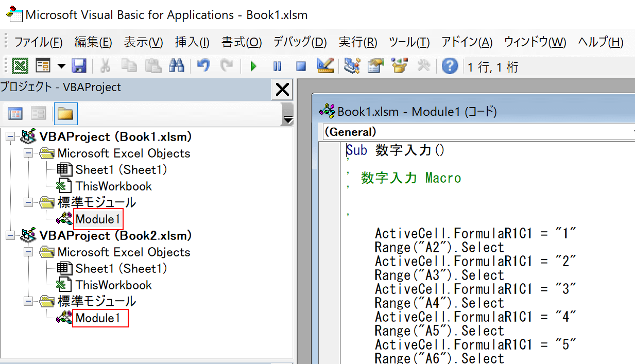Click View Code button in Project panel
The image size is (635, 364).
(x=15, y=113)
